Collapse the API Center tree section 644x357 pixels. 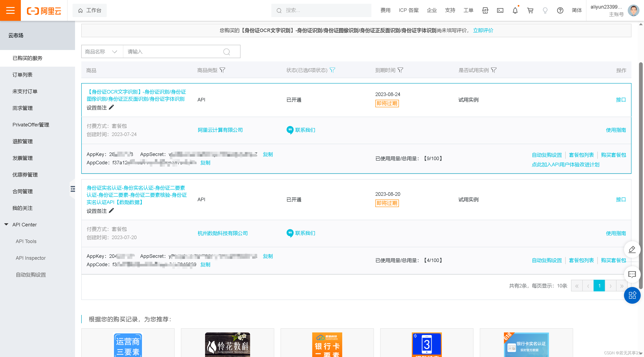tap(6, 224)
